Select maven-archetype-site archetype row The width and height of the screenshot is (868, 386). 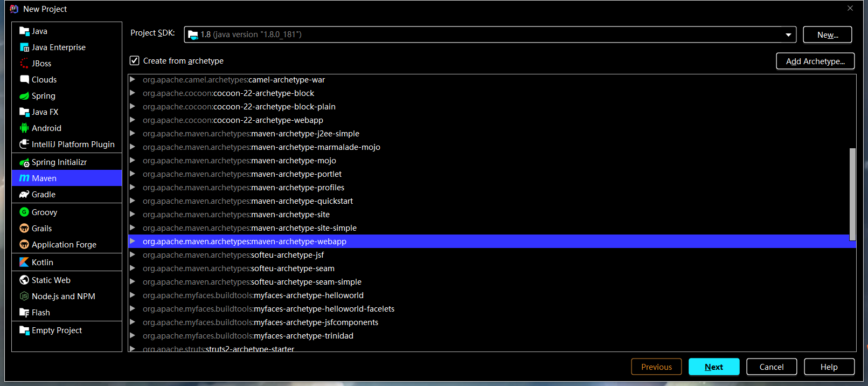492,215
